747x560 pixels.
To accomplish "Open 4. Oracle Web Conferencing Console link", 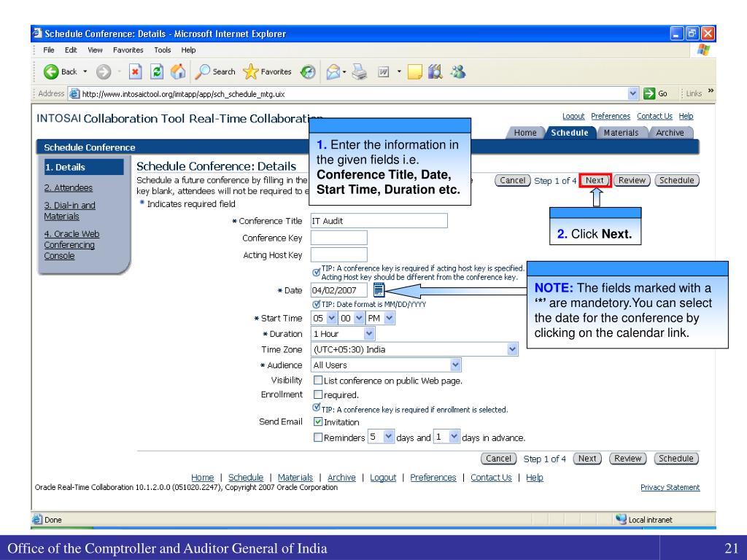I will click(x=71, y=245).
